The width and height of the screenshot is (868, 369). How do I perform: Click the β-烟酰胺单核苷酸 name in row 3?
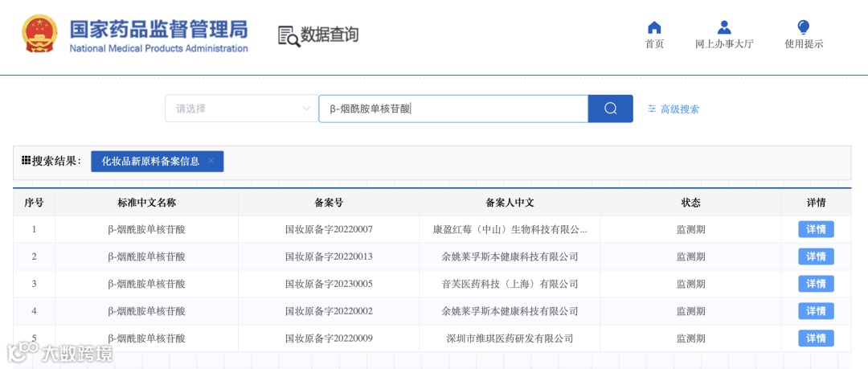pyautogui.click(x=147, y=284)
